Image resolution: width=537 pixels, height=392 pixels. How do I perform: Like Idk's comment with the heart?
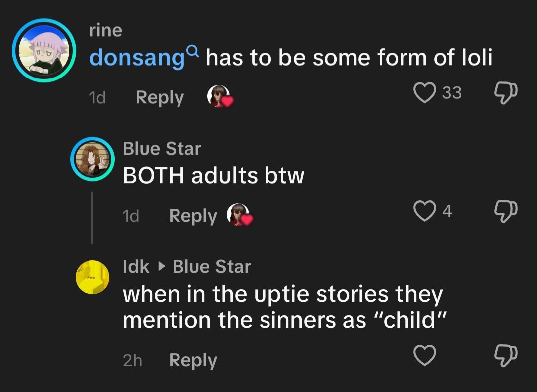424,355
